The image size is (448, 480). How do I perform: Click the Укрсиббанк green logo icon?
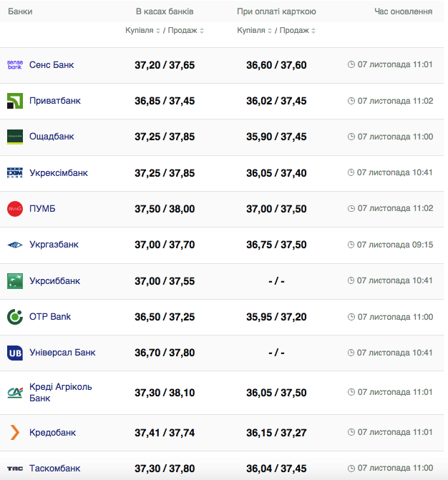(15, 280)
